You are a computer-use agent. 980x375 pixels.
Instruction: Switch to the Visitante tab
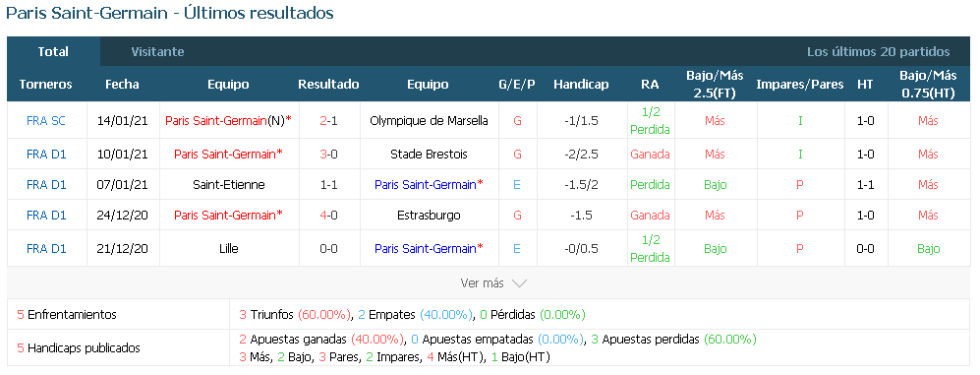pyautogui.click(x=157, y=52)
